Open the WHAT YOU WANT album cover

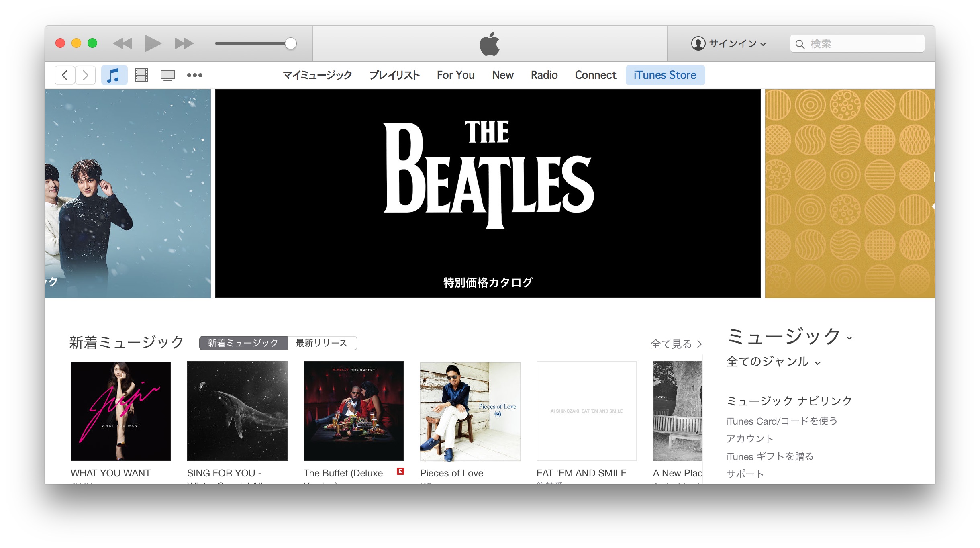(x=121, y=411)
